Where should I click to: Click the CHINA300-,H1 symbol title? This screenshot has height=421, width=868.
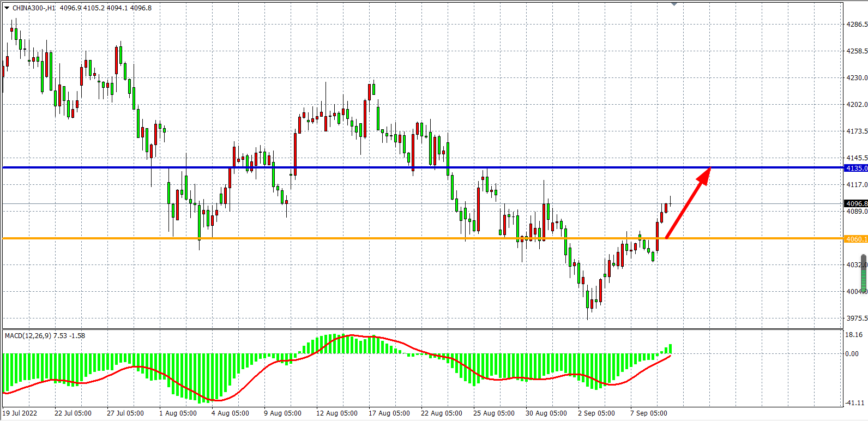coord(34,8)
